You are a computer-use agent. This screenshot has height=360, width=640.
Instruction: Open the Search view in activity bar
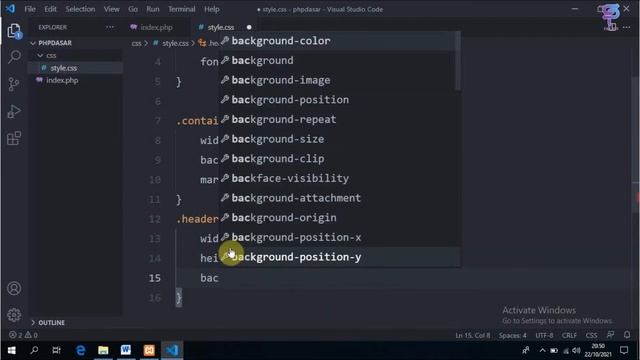pos(14,57)
